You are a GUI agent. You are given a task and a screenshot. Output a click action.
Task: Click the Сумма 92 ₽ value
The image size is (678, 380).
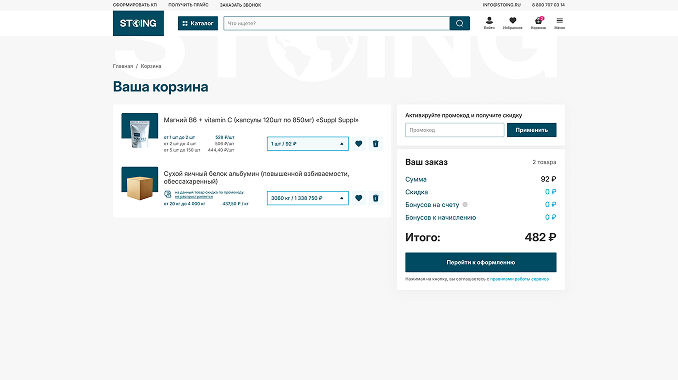point(548,179)
